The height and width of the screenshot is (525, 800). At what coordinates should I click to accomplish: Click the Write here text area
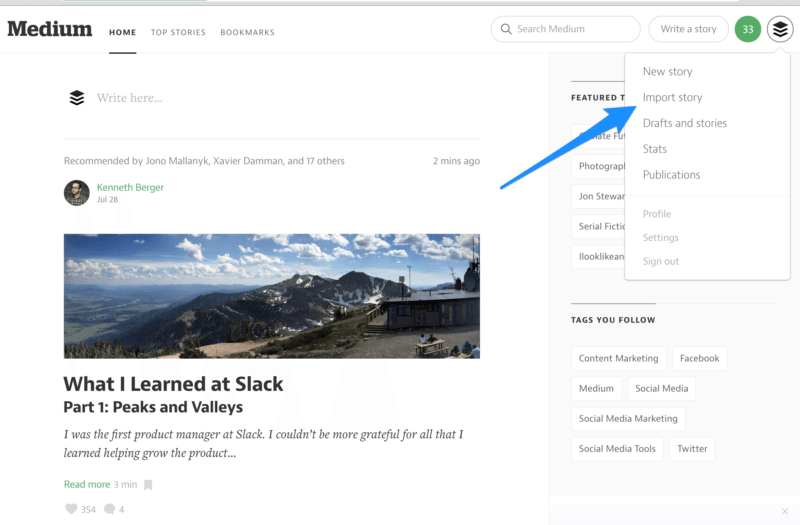(x=130, y=97)
